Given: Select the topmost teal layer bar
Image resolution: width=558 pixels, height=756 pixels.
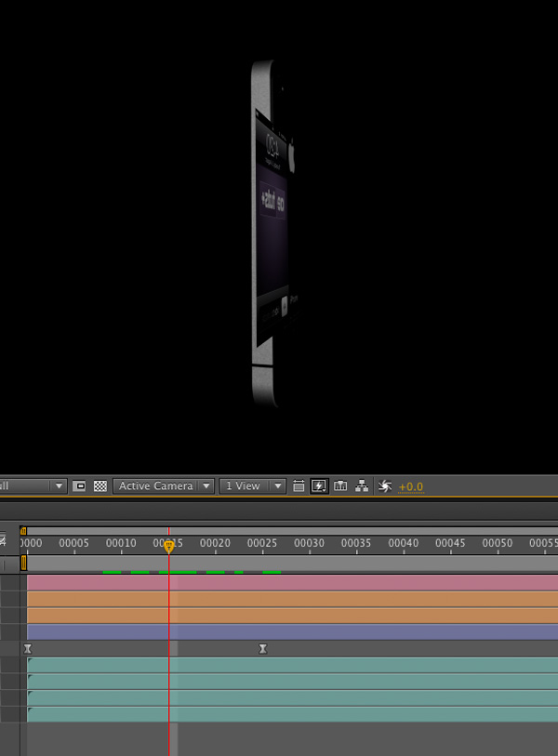Looking at the screenshot, I should (x=292, y=666).
